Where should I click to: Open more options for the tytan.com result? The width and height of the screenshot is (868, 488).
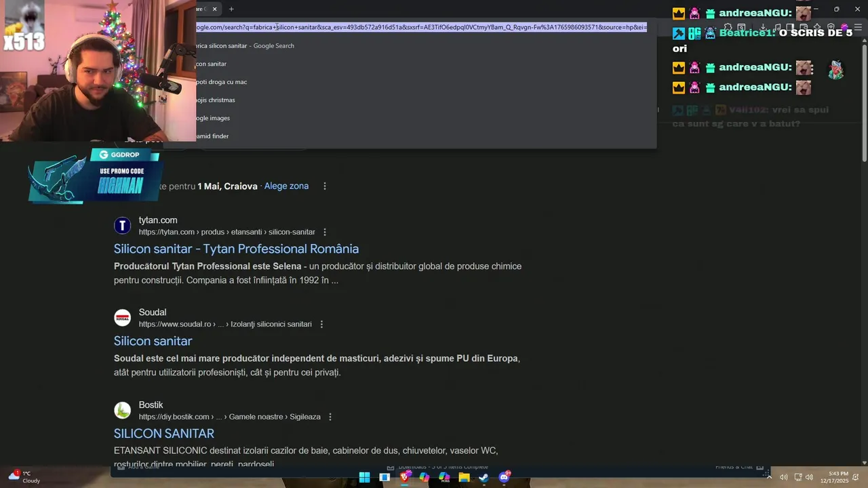coord(325,232)
